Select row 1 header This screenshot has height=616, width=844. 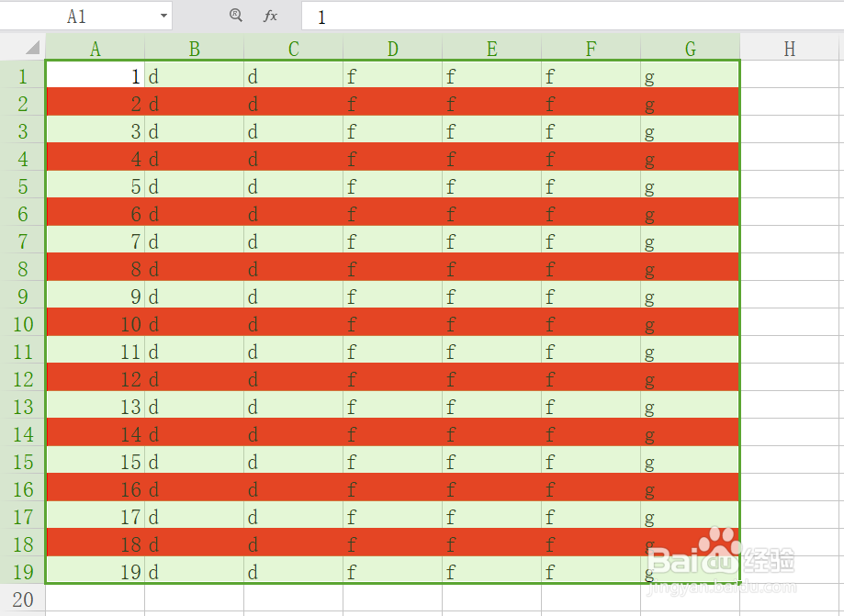(23, 74)
